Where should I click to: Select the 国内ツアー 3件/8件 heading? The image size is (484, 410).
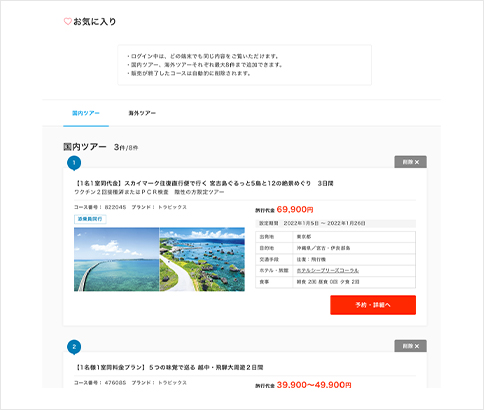click(101, 147)
